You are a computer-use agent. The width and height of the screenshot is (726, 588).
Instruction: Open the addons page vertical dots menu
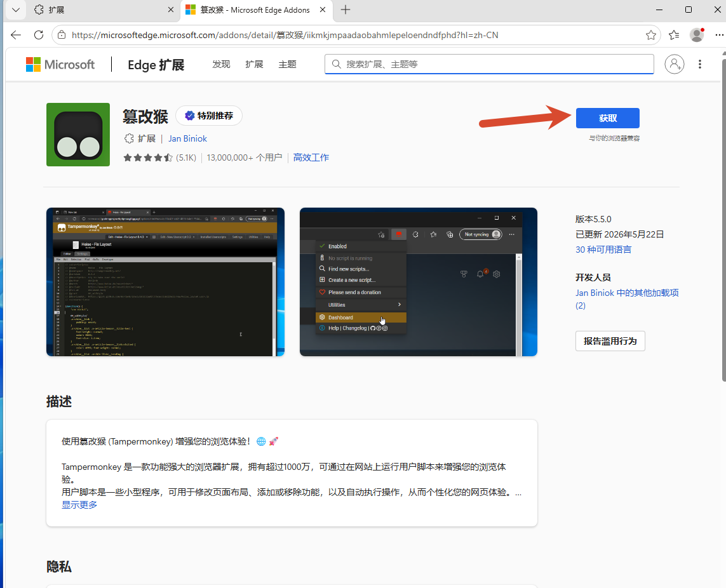pyautogui.click(x=699, y=64)
